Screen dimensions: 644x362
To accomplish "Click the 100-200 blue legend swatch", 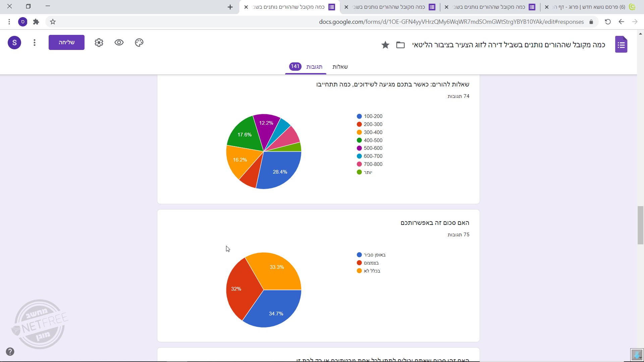I will [x=359, y=116].
